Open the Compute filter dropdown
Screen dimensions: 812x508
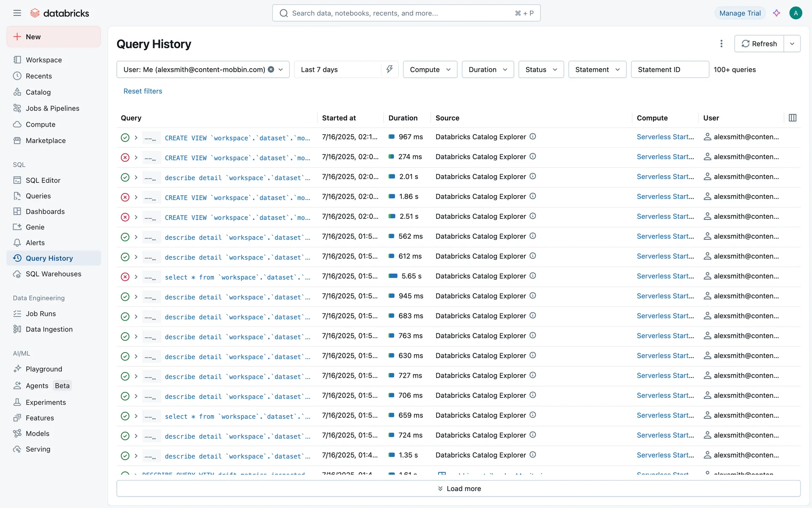pyautogui.click(x=430, y=69)
